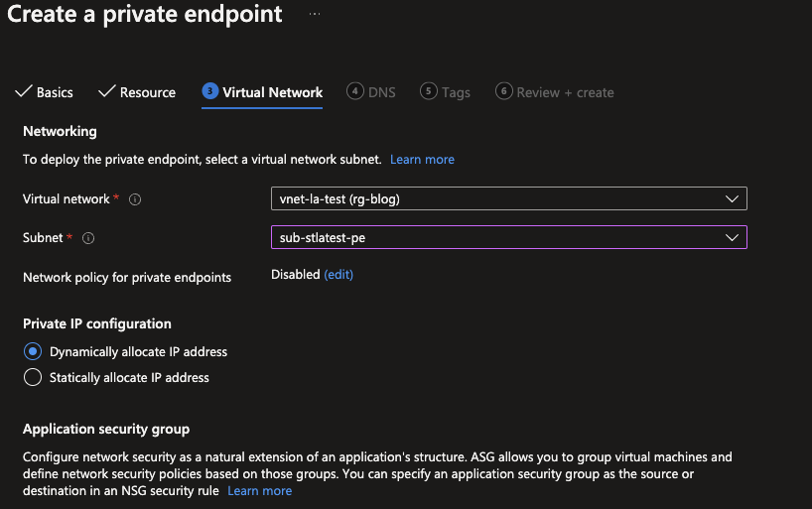The height and width of the screenshot is (509, 812).
Task: Click the step 3 Virtual Network circle icon
Action: tap(209, 91)
